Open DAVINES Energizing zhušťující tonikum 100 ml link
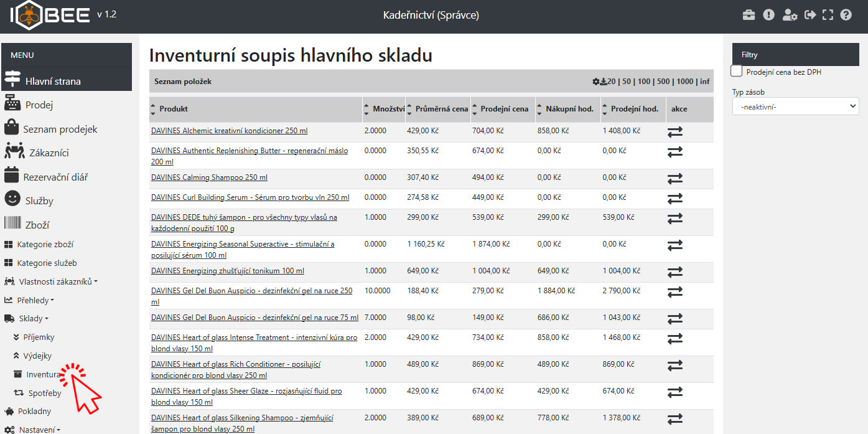Screen dimensions: 868x434 tap(228, 271)
